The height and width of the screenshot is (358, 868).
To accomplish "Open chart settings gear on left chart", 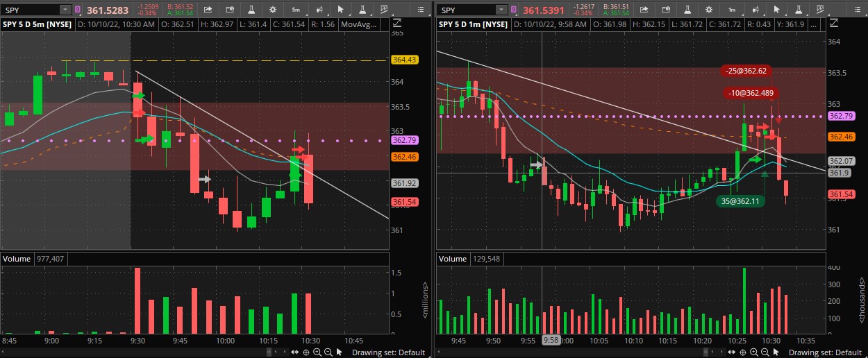I will point(274,10).
